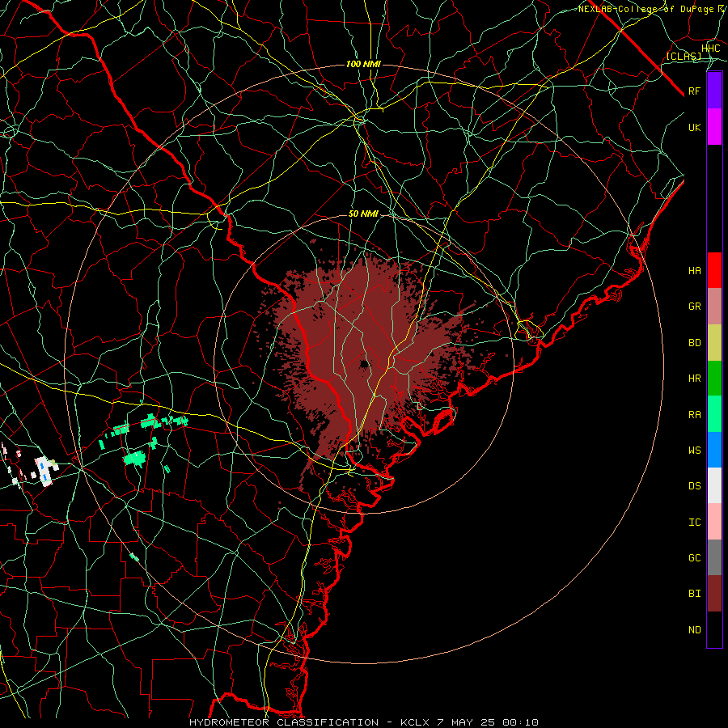The width and height of the screenshot is (728, 728).
Task: Click the white DS color swatch
Action: 714,485
